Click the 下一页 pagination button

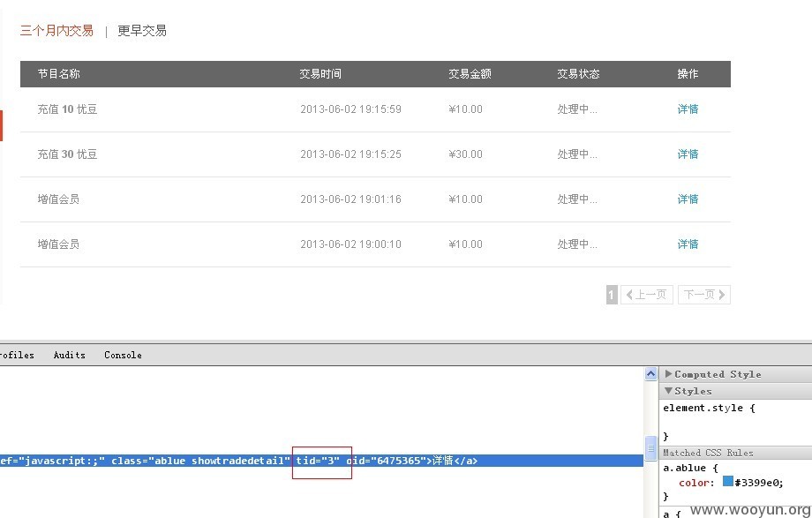tap(704, 295)
